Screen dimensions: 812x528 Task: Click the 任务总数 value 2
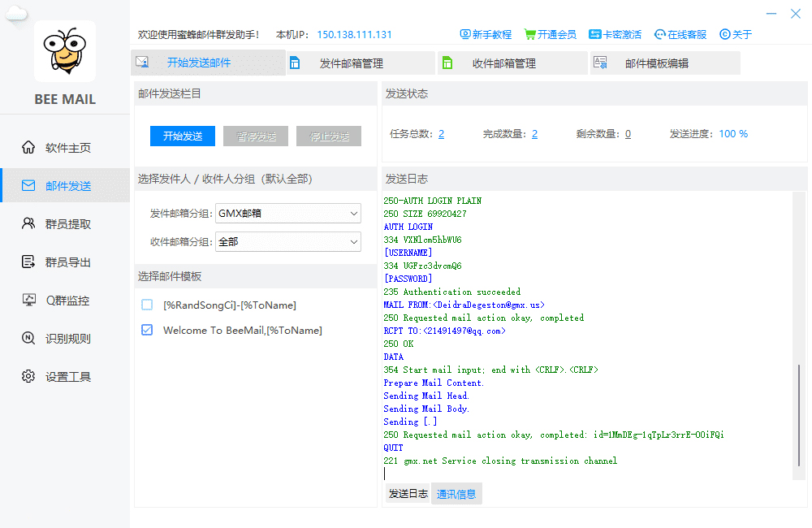coord(441,134)
